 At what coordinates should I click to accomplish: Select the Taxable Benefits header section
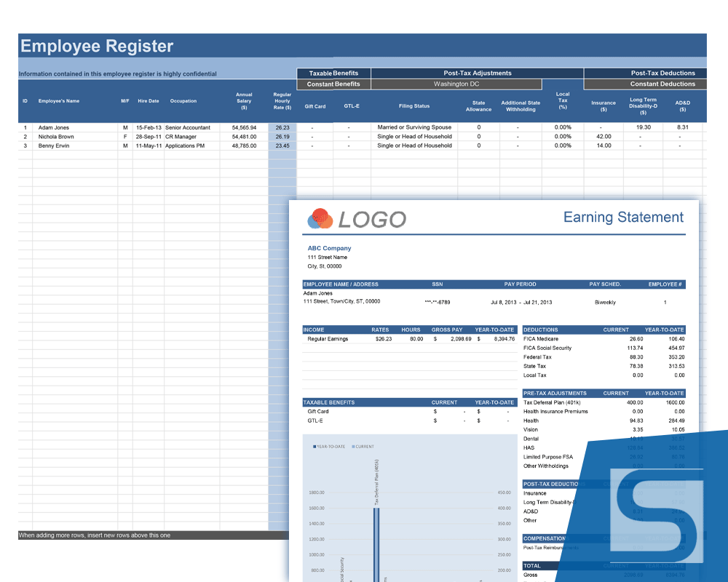(x=333, y=73)
